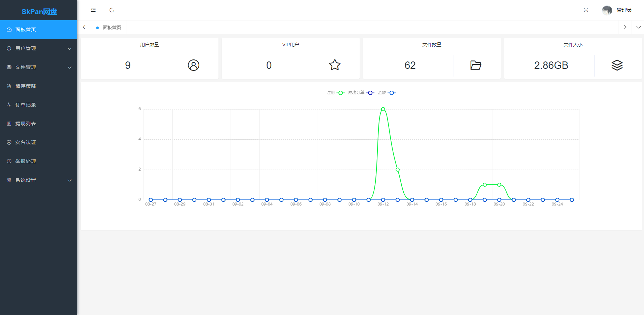Click the 系统设置 gear icon

9,180
